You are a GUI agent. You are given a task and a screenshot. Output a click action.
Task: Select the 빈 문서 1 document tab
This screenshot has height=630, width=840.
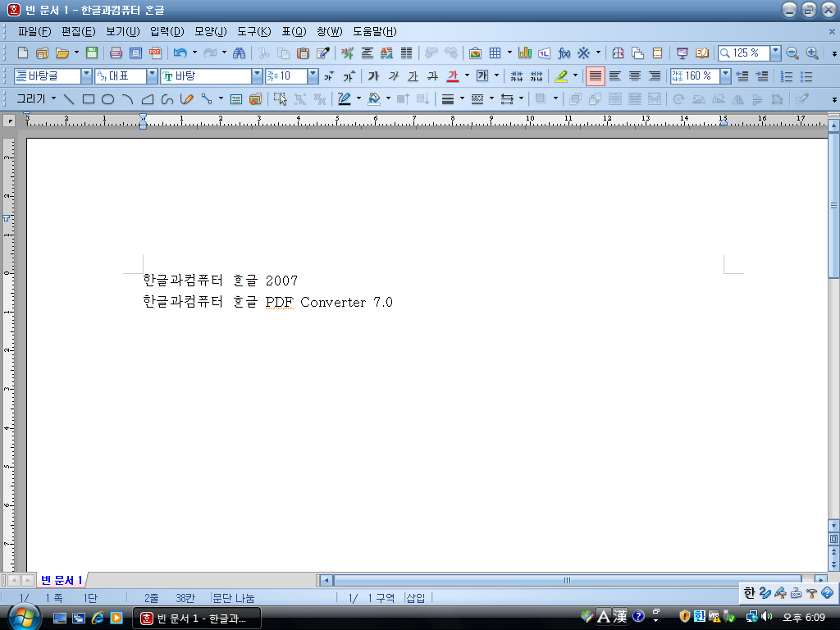[x=62, y=580]
